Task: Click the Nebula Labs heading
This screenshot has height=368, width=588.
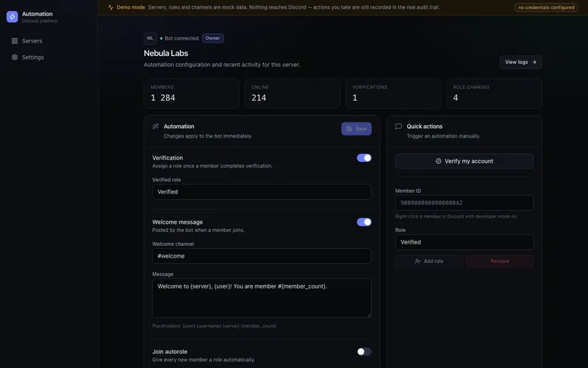Action: (x=166, y=53)
